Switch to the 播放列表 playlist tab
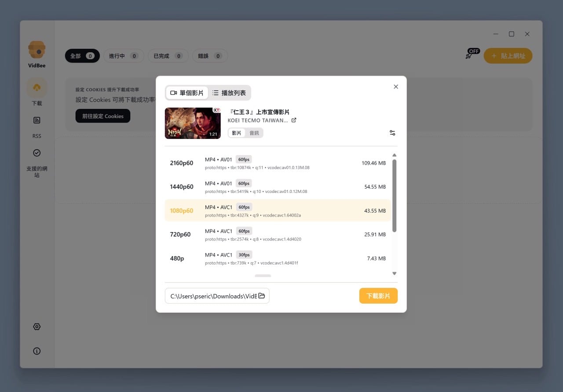This screenshot has width=563, height=392. (229, 92)
